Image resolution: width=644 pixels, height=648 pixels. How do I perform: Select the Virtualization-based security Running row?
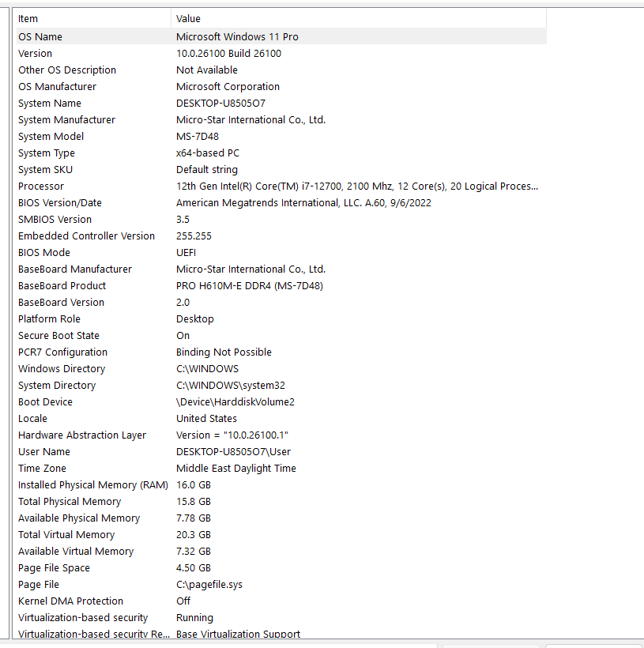[281, 617]
